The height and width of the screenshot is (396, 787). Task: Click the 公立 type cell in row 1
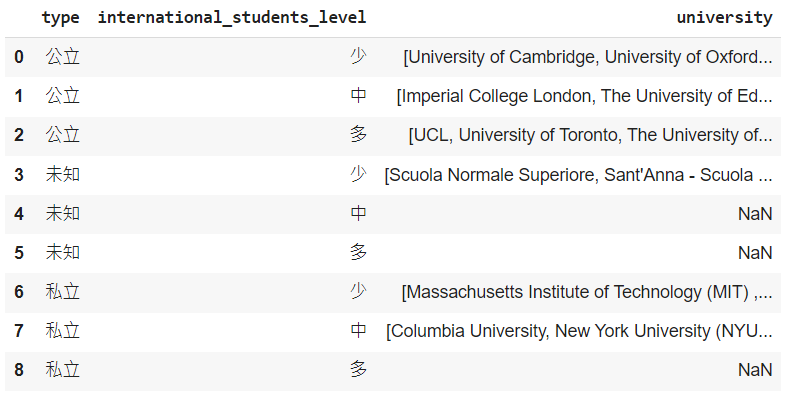coord(63,95)
